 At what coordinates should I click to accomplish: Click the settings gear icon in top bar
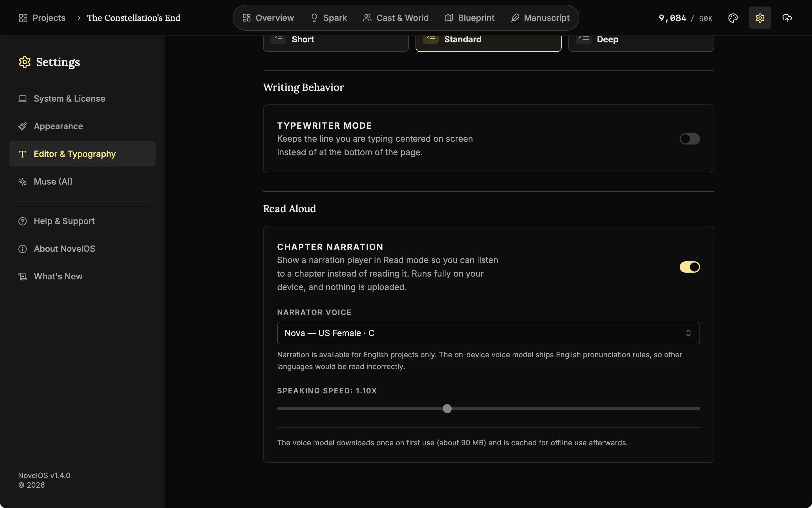[x=760, y=18]
